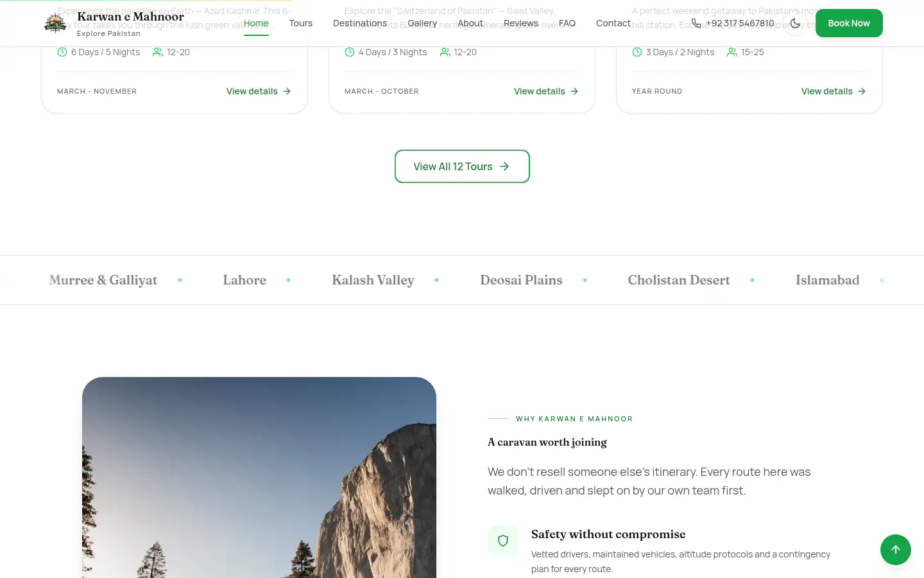924x578 pixels.
Task: Click the Karwan e Mahnoor logo icon
Action: (x=55, y=23)
